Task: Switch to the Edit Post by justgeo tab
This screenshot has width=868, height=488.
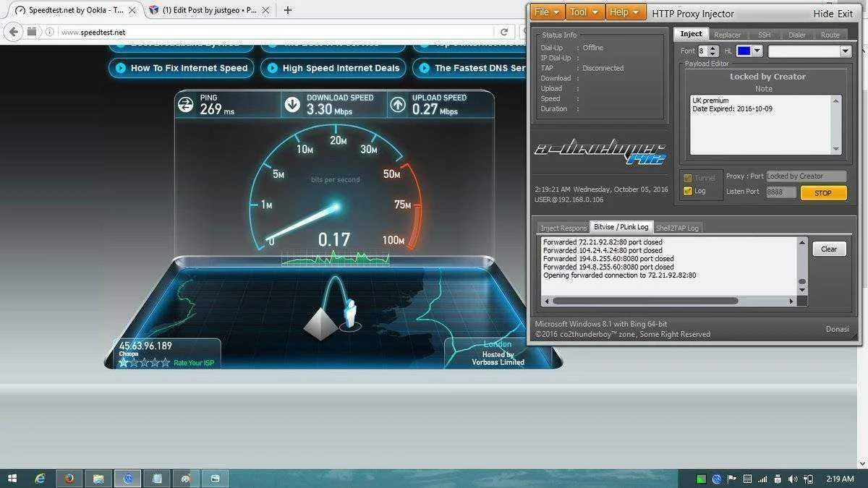Action: coord(209,10)
